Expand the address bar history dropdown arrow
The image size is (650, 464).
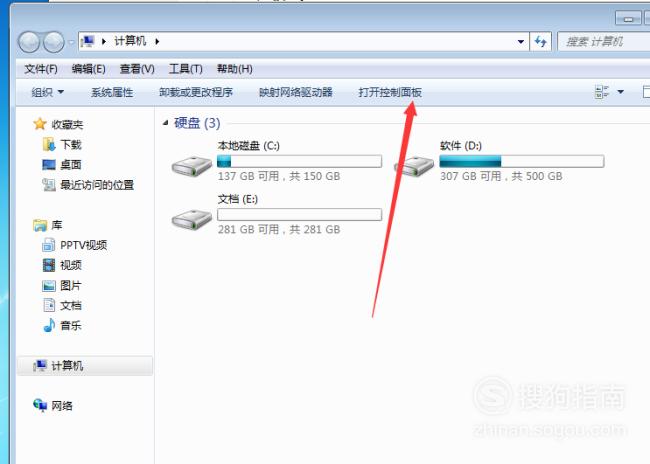[521, 41]
